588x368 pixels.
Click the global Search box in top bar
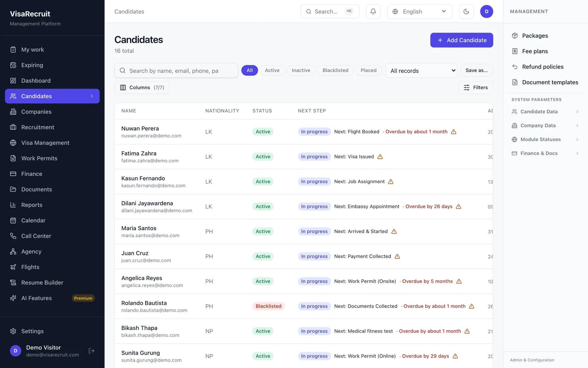click(x=330, y=11)
